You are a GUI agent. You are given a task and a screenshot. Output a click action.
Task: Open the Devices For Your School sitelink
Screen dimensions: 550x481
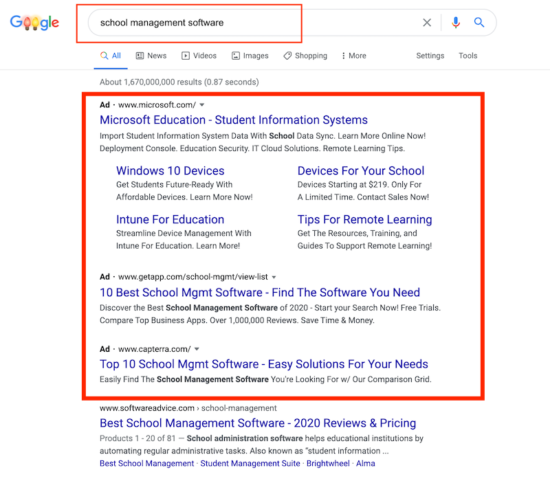click(361, 171)
